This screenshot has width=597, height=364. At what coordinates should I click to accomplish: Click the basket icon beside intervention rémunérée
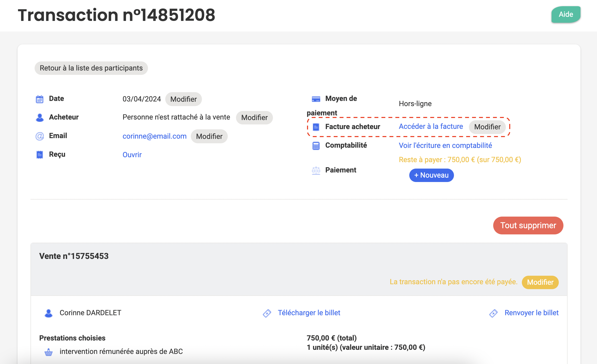(49, 352)
